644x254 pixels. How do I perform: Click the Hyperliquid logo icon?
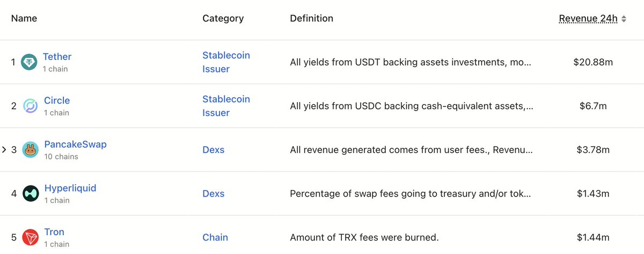[30, 194]
